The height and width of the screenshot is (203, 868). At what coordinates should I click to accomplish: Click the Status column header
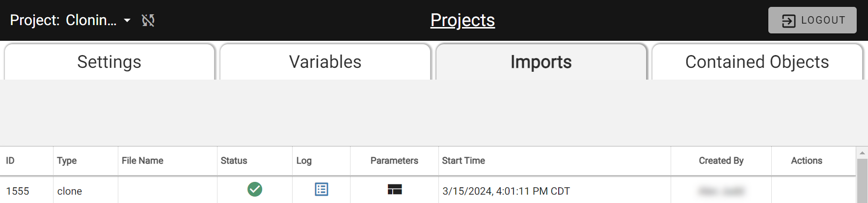click(x=234, y=161)
